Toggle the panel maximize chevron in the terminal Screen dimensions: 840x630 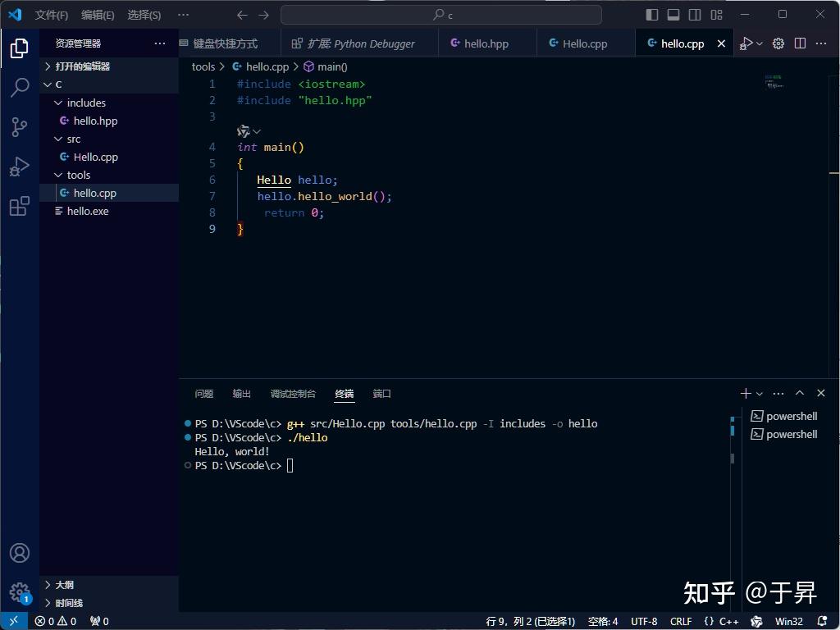(799, 393)
